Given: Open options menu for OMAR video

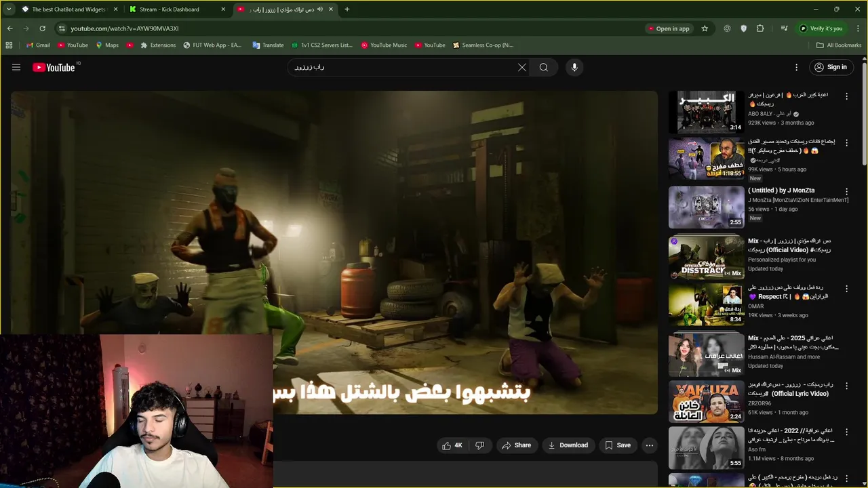Looking at the screenshot, I should point(846,289).
